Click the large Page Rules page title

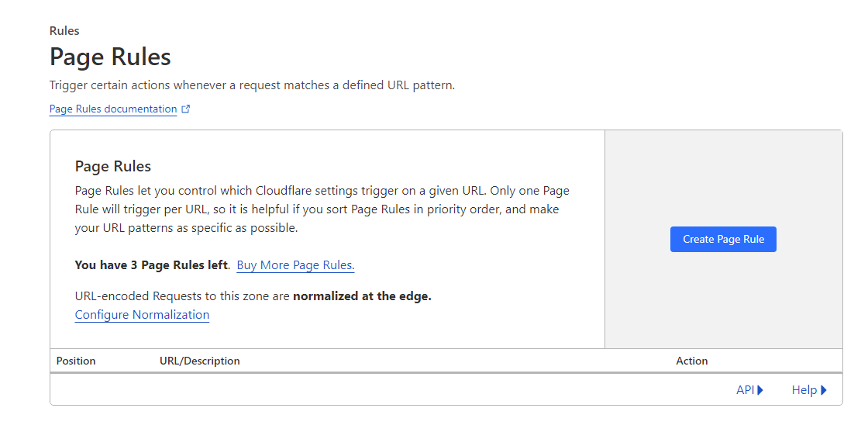pyautogui.click(x=110, y=57)
